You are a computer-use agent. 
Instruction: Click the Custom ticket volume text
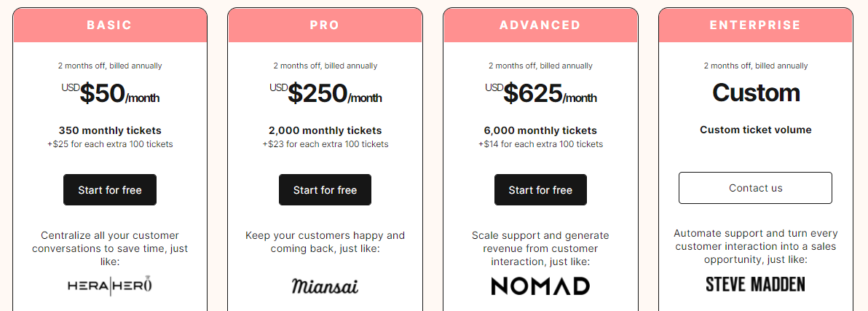pos(756,130)
